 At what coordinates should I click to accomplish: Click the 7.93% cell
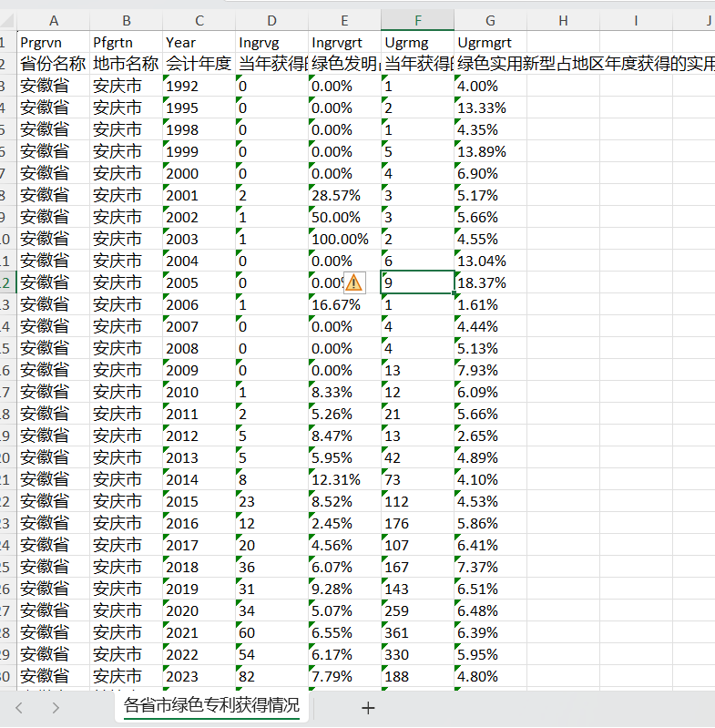pos(490,371)
